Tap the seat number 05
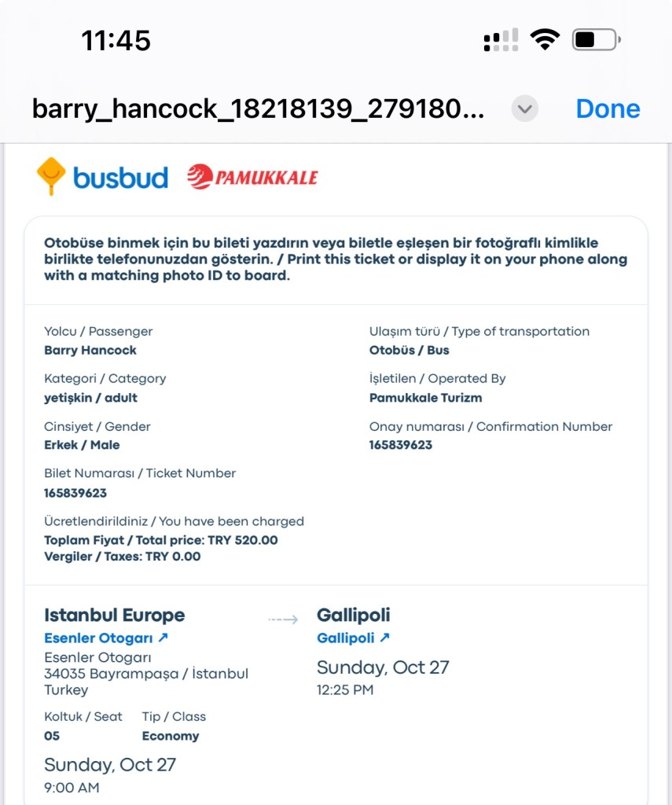 (52, 736)
